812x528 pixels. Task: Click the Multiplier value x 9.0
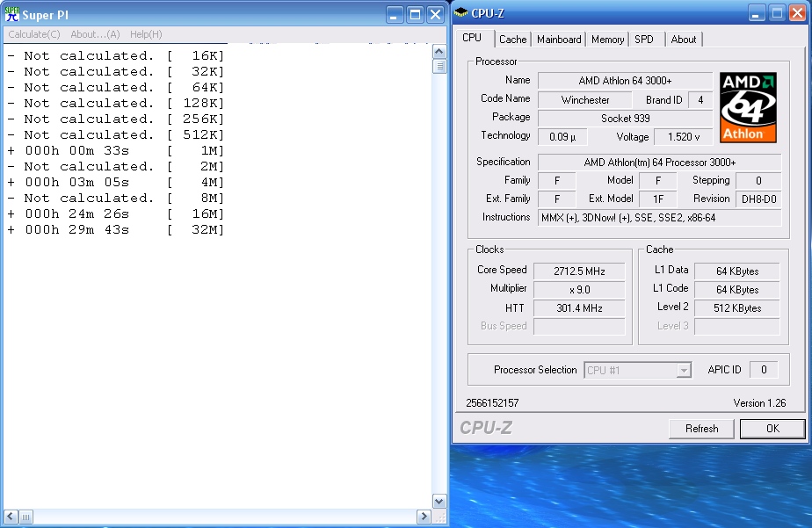pos(579,290)
